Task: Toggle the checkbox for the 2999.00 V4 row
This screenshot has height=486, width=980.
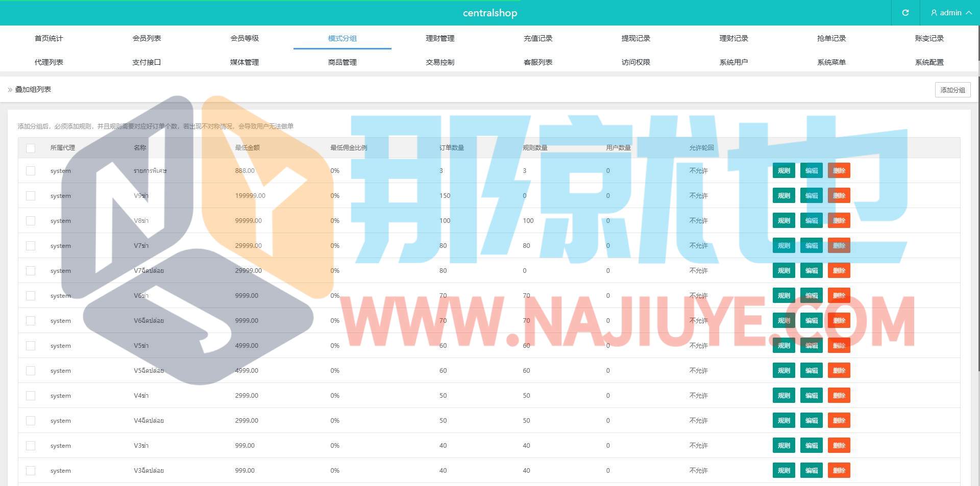Action: click(31, 396)
